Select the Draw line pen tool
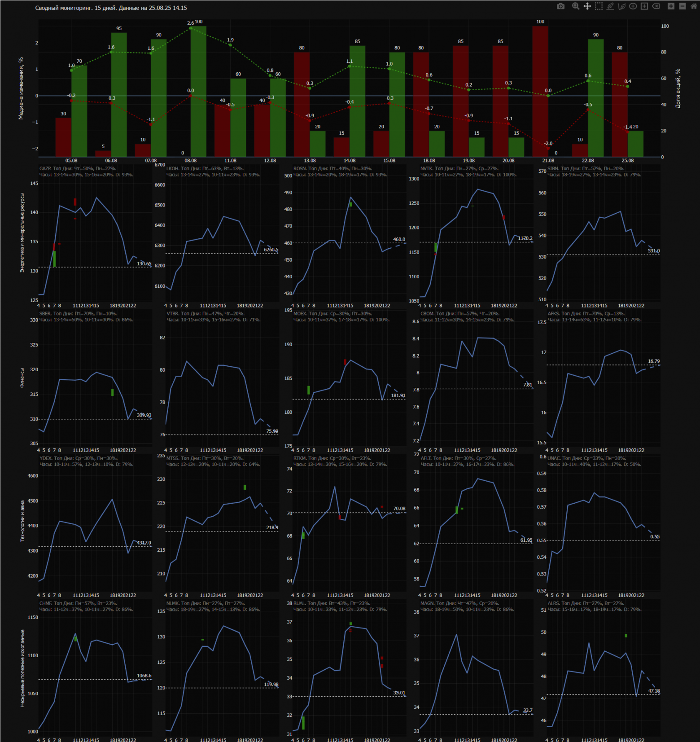700x742 pixels. coord(610,6)
